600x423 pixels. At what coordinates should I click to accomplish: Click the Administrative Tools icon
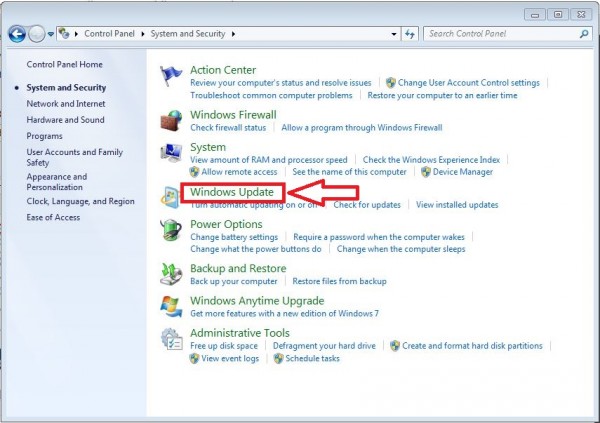(171, 339)
